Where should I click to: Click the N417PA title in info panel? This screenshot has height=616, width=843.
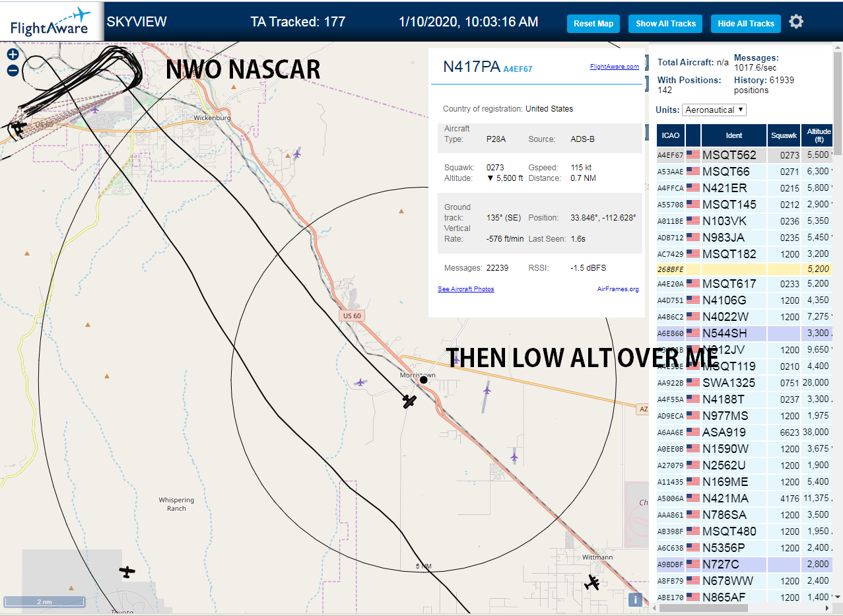click(471, 67)
